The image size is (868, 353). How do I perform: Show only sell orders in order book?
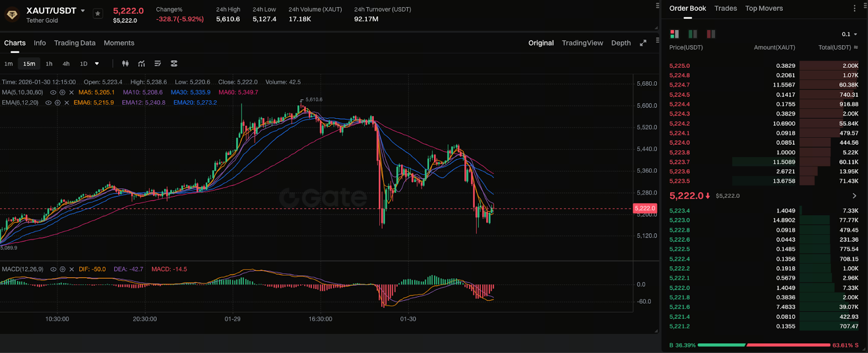click(711, 34)
